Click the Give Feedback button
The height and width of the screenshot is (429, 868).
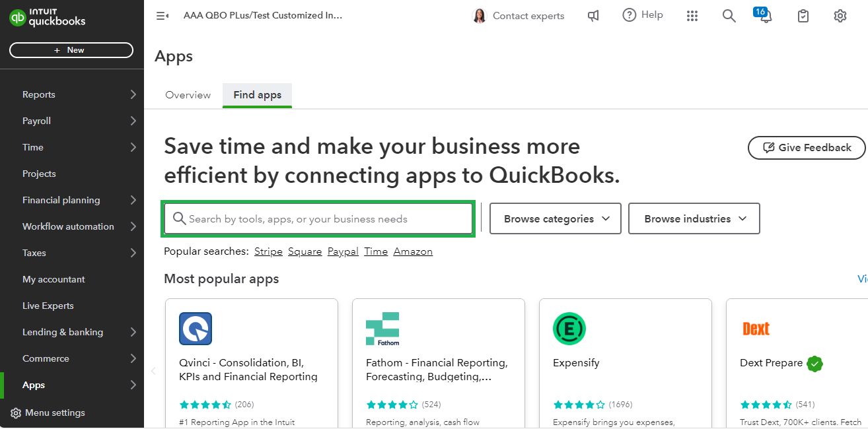806,148
